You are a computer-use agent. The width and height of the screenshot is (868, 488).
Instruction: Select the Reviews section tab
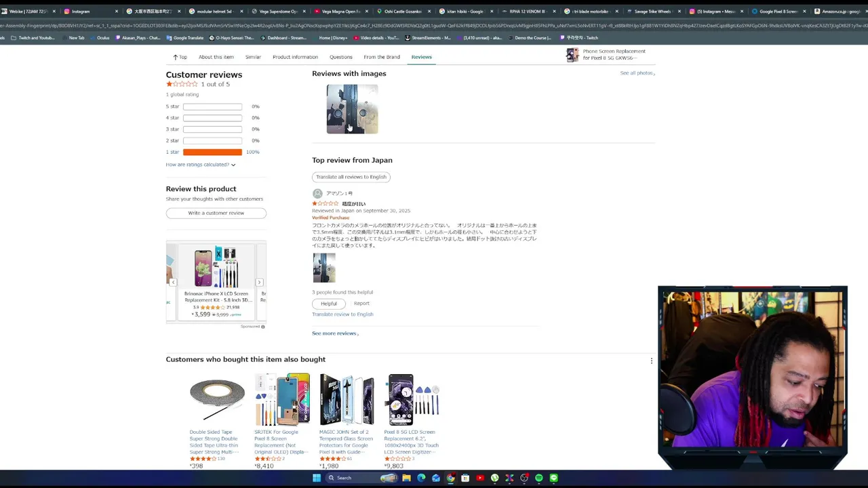tap(421, 57)
